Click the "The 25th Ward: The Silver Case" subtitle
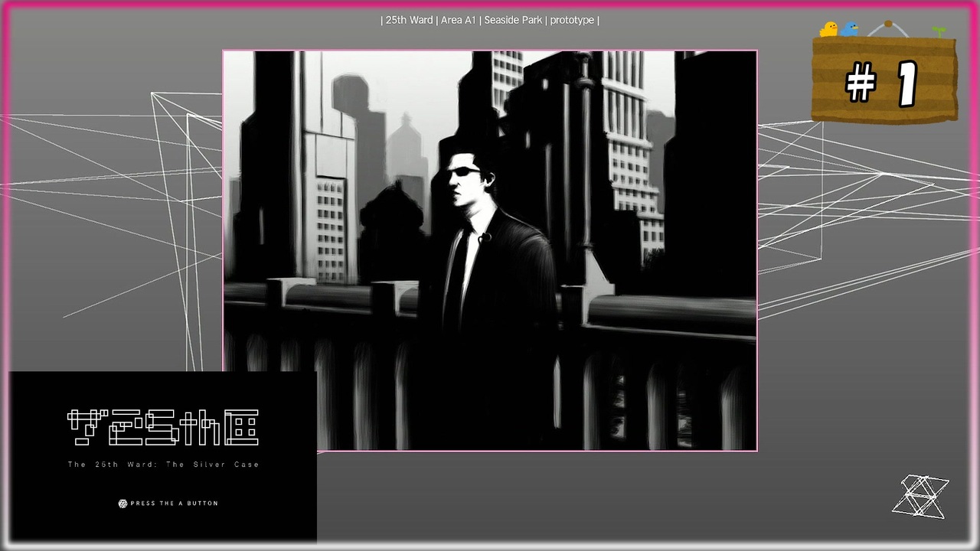 point(164,465)
